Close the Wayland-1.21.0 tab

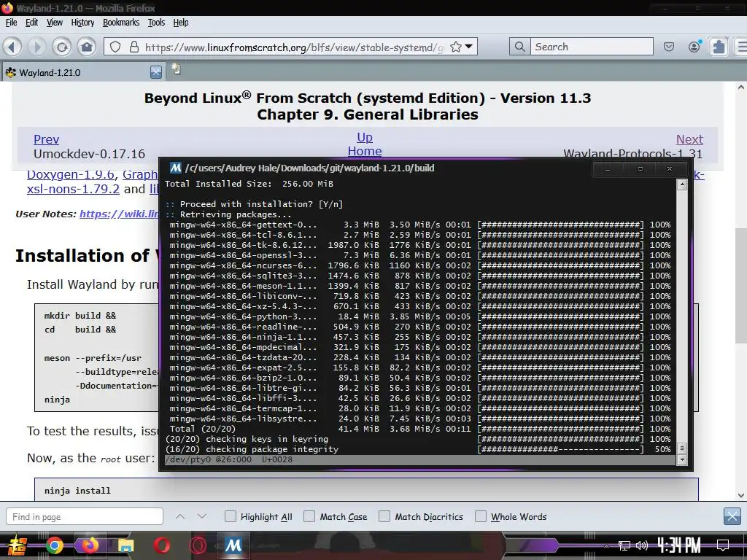point(156,72)
